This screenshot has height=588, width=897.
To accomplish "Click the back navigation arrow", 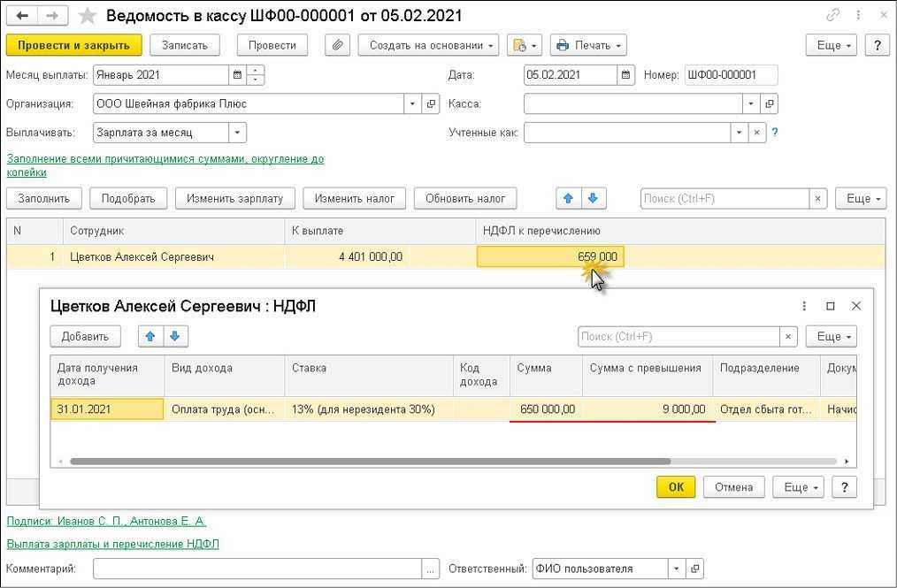I will tap(22, 16).
